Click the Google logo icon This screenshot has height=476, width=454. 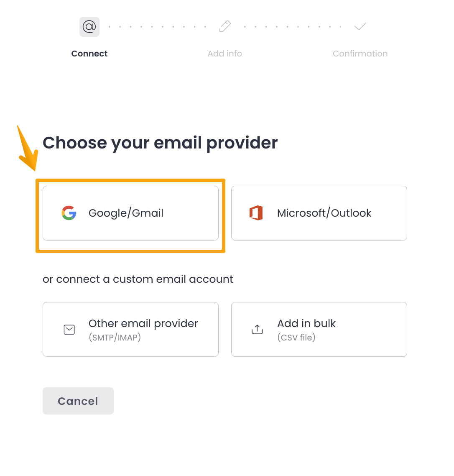pos(69,213)
